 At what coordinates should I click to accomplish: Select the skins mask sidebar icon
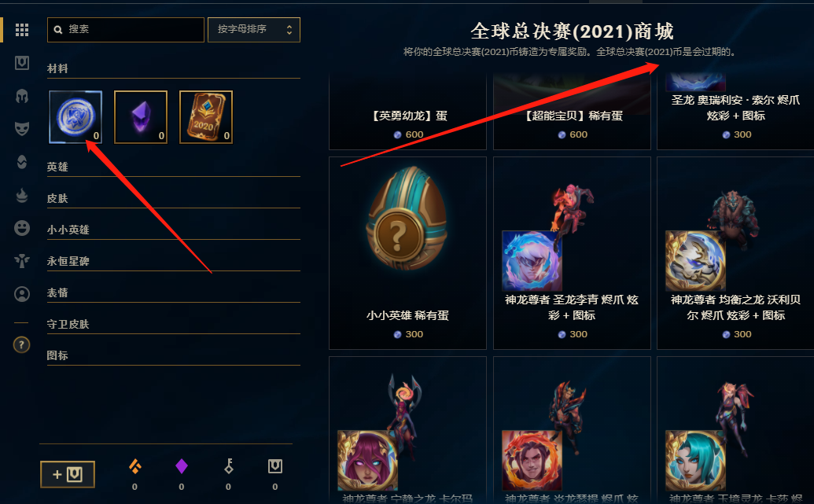[x=22, y=128]
